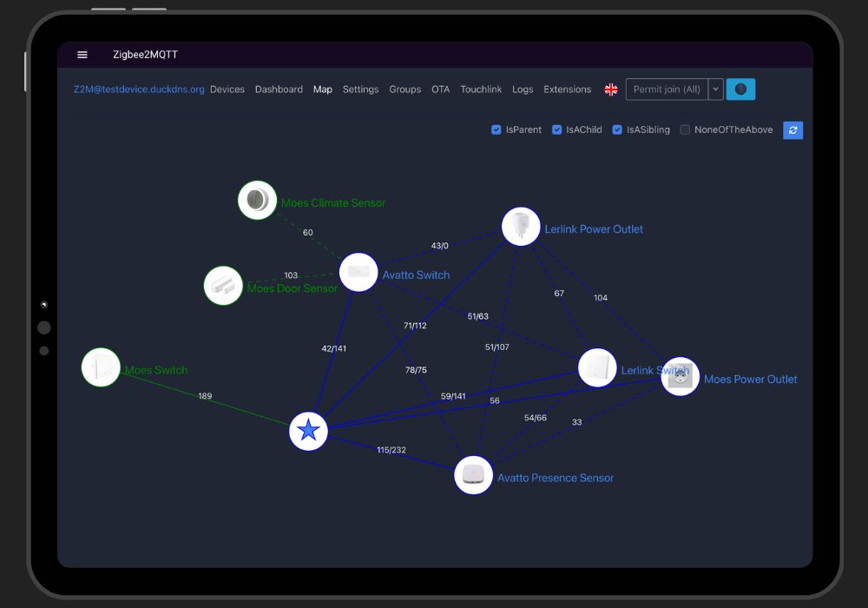This screenshot has height=608, width=868.
Task: Toggle the dark theme moon button
Action: click(x=740, y=89)
